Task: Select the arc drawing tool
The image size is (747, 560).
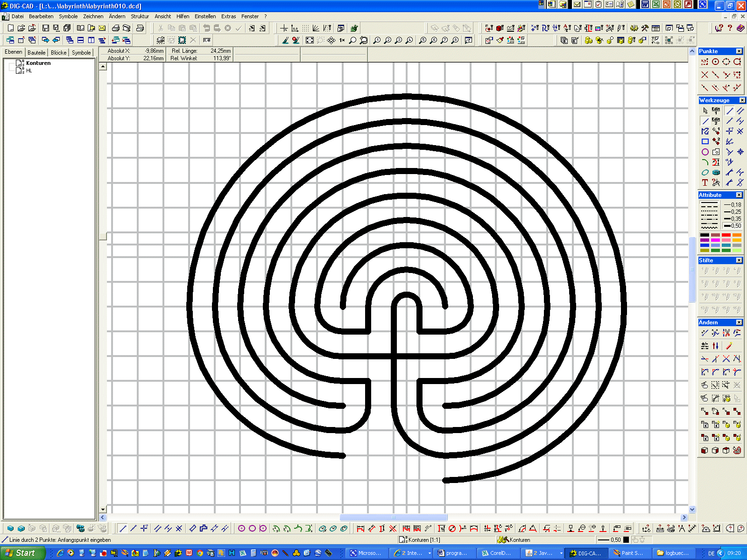Action: pyautogui.click(x=705, y=162)
